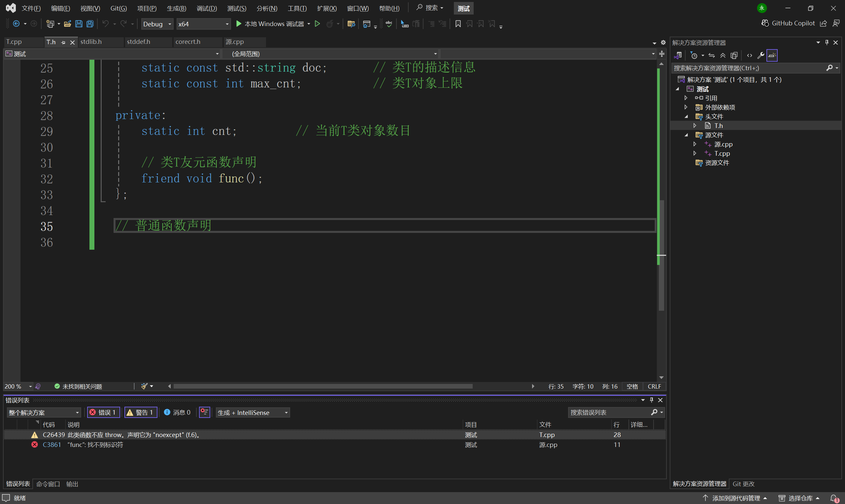Click the Open File toolbar icon

67,24
